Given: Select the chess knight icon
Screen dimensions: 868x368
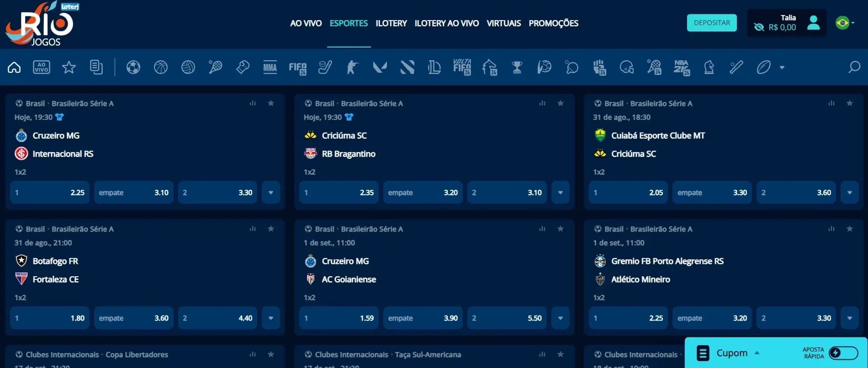Looking at the screenshot, I should [x=709, y=68].
